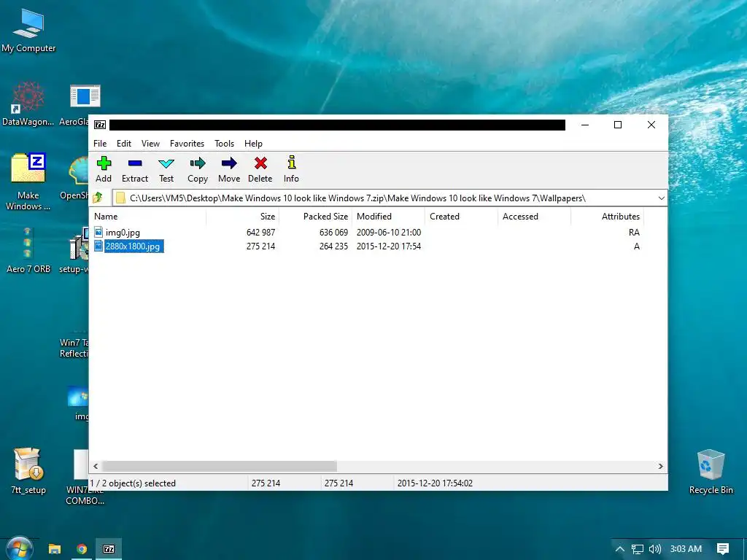Open the Favorites menu
747x560 pixels.
(x=187, y=144)
